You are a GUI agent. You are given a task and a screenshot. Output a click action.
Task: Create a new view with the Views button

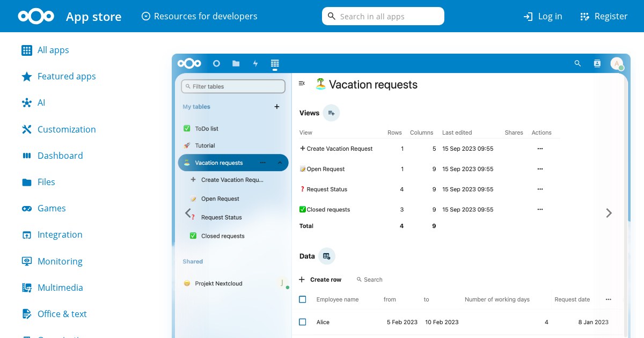[331, 113]
